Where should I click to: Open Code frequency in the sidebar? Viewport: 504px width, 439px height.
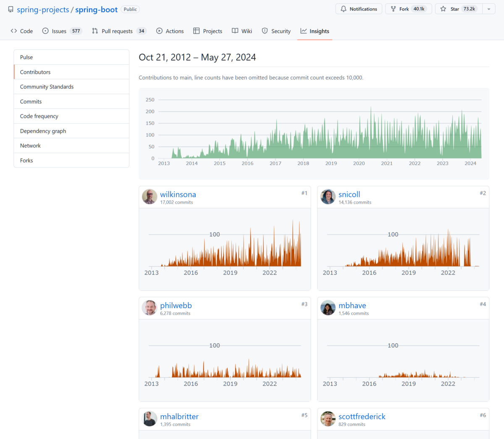pyautogui.click(x=71, y=116)
